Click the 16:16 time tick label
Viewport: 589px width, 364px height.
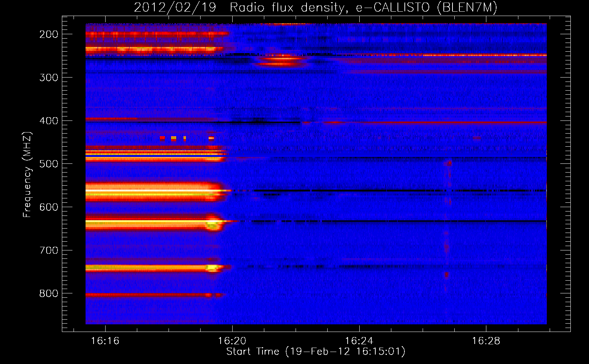[105, 341]
